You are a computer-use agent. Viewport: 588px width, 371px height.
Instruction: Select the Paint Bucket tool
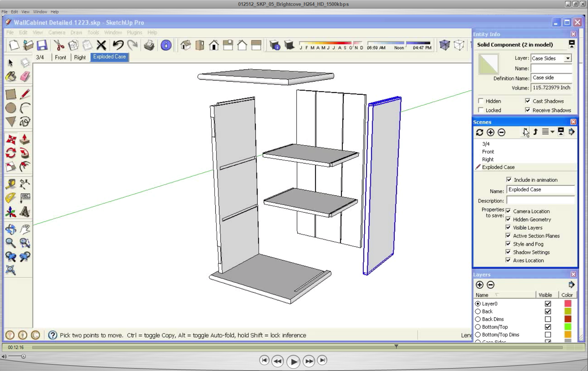11,76
